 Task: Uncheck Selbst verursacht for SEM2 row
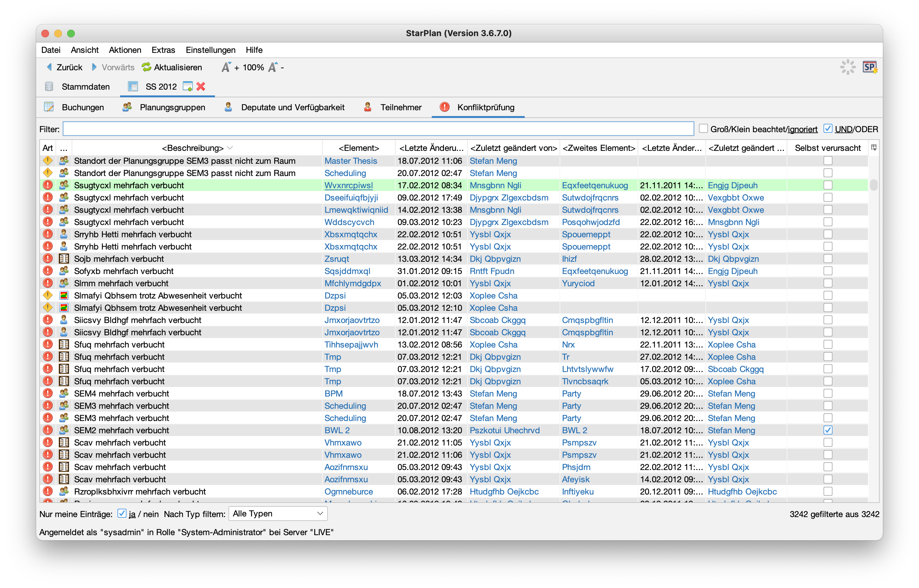(x=828, y=430)
